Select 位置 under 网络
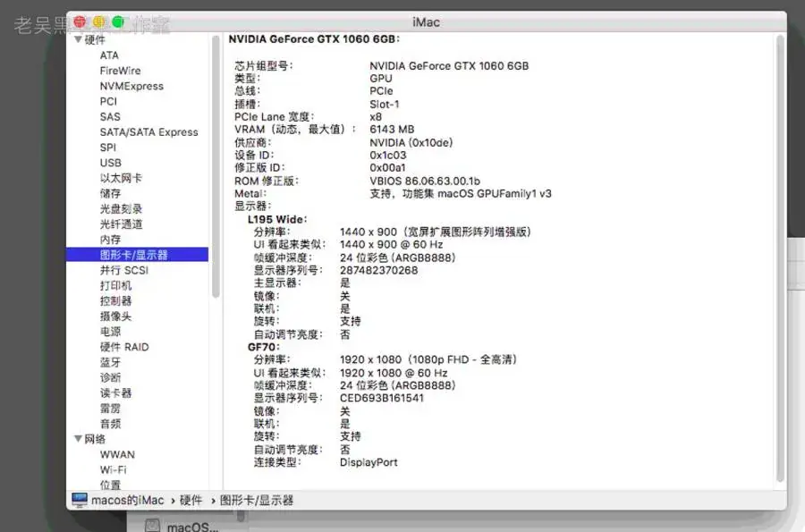Viewport: 805px width, 532px height. (110, 485)
